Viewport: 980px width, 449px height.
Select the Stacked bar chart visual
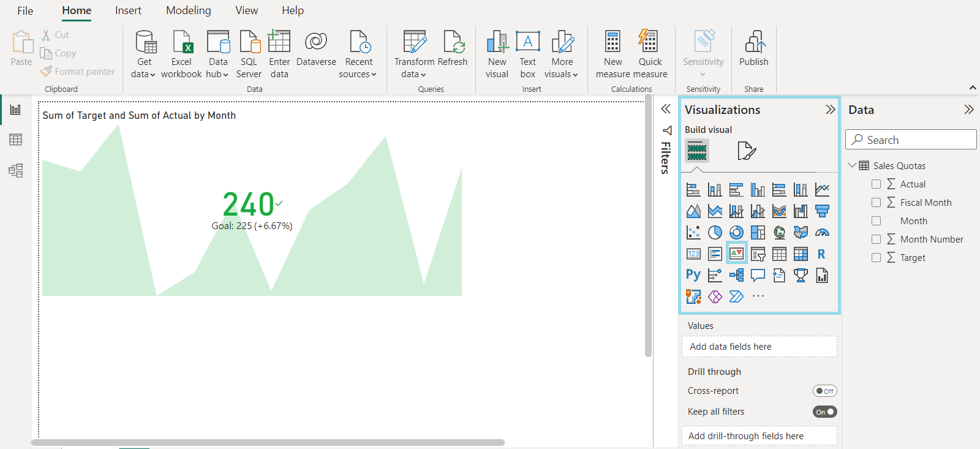[693, 190]
